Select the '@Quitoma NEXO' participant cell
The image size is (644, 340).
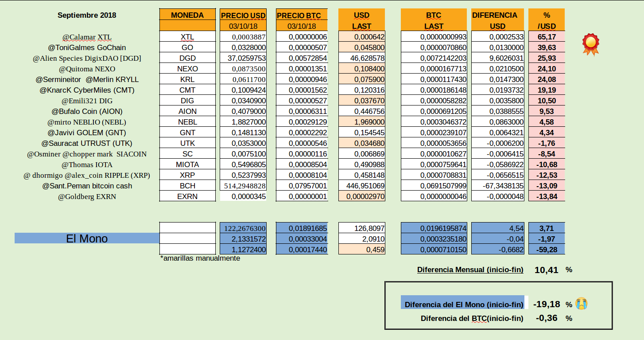(x=87, y=69)
